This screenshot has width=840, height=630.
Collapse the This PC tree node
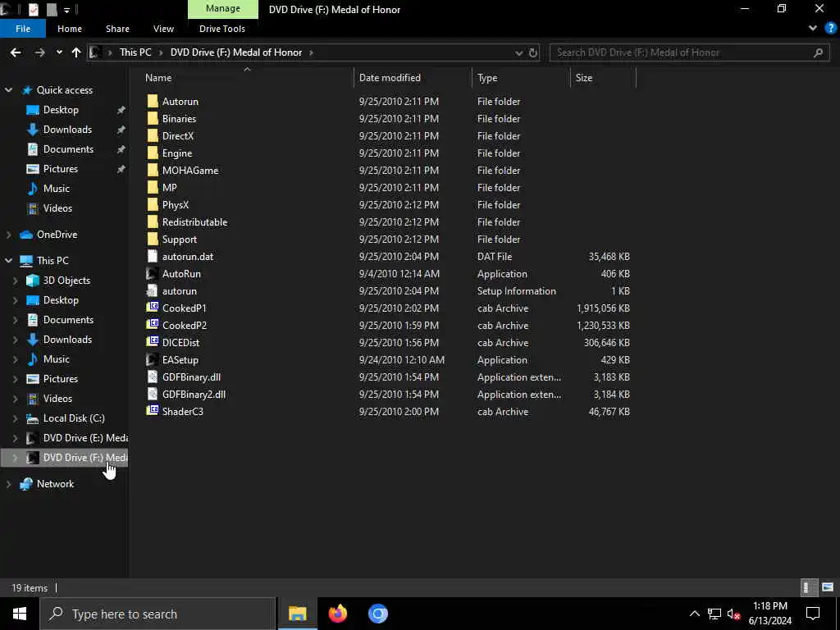[8, 260]
